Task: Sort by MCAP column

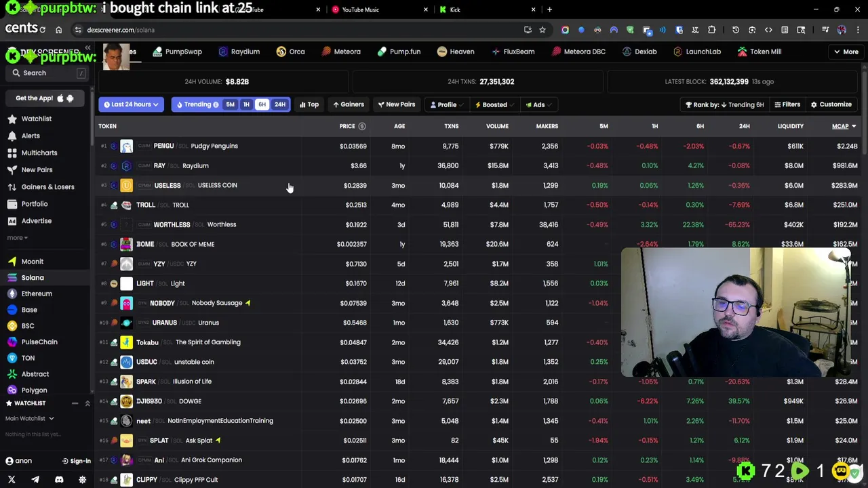Action: pyautogui.click(x=844, y=126)
